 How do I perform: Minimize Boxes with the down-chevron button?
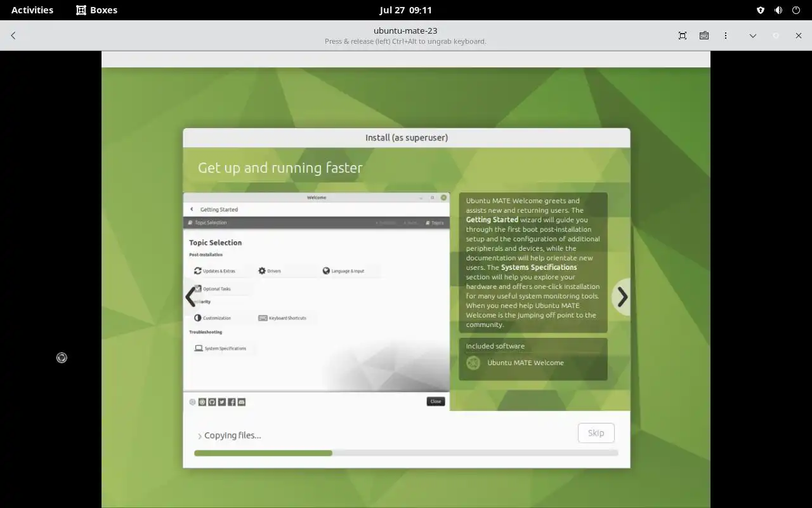click(x=753, y=36)
